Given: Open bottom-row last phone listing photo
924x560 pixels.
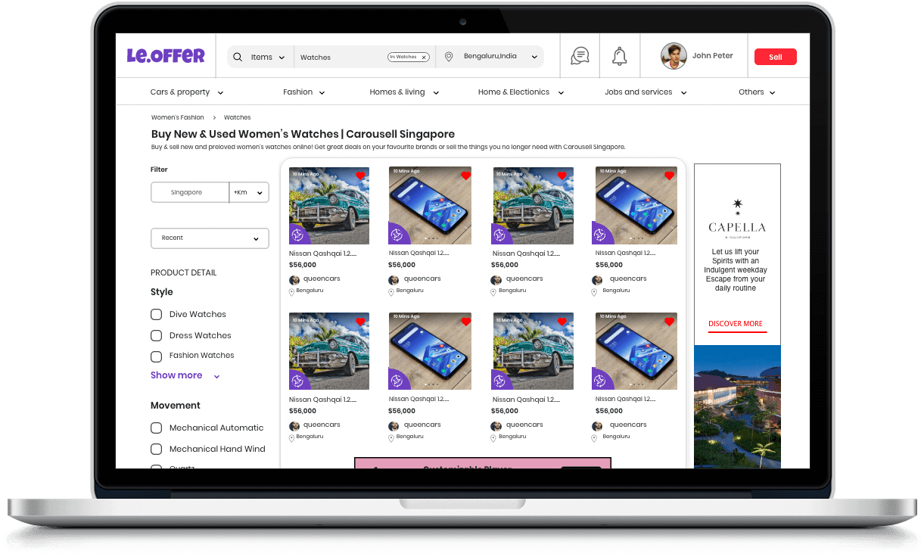Looking at the screenshot, I should tap(635, 352).
